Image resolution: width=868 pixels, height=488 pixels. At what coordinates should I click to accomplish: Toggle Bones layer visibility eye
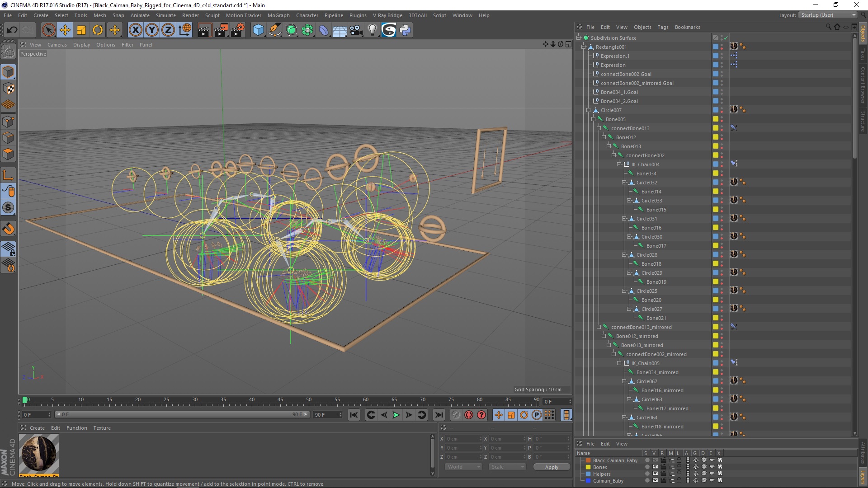coord(655,467)
